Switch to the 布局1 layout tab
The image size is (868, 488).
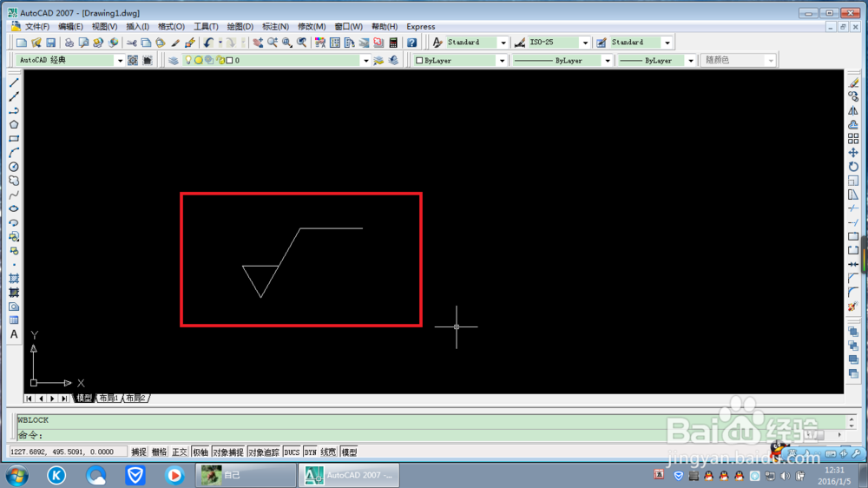109,399
